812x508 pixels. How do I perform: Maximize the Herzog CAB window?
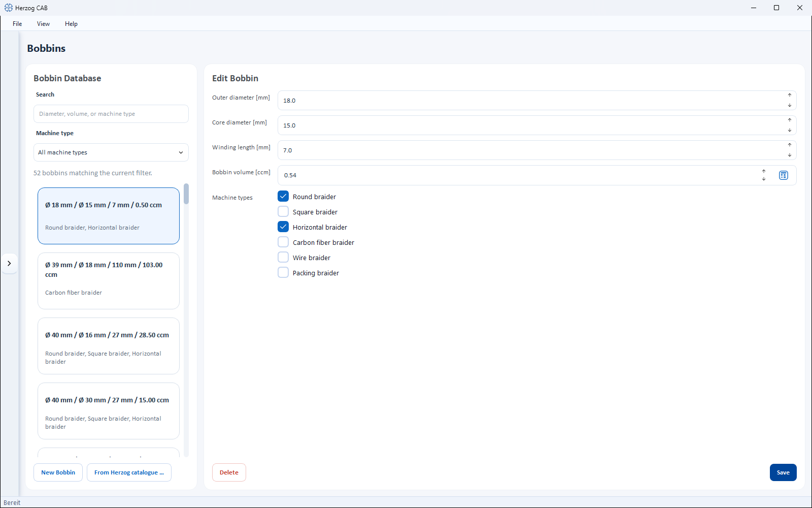pyautogui.click(x=776, y=8)
